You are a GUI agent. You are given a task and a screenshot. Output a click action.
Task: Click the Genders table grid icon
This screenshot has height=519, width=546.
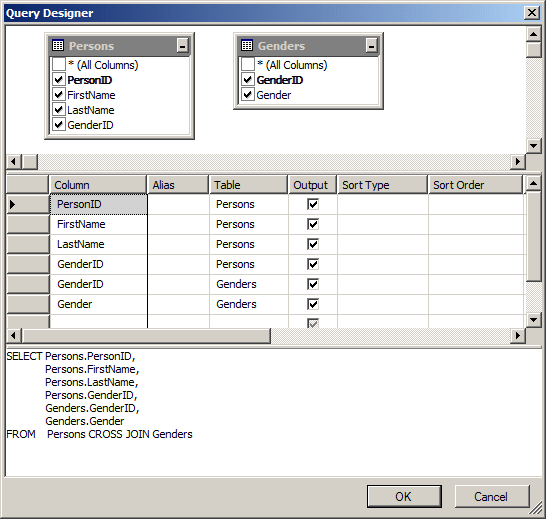247,46
